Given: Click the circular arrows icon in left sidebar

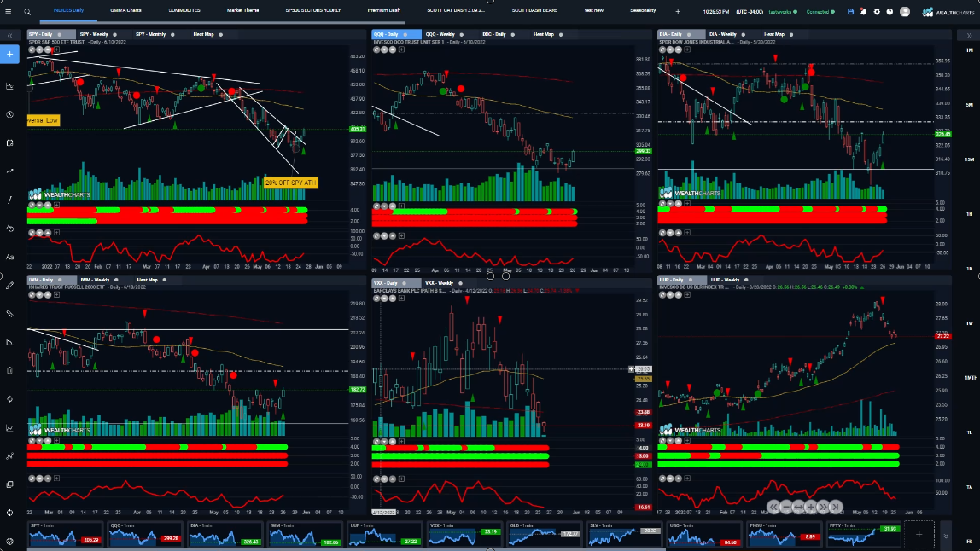Looking at the screenshot, I should tap(10, 399).
